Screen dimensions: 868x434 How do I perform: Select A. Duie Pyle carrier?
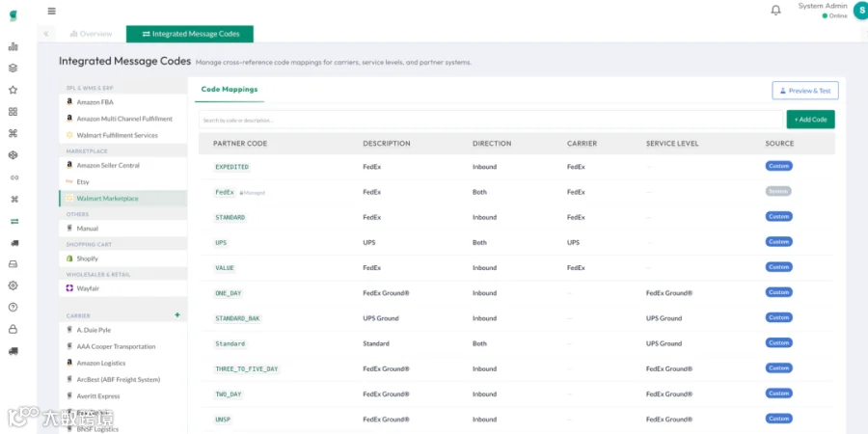coord(122,330)
